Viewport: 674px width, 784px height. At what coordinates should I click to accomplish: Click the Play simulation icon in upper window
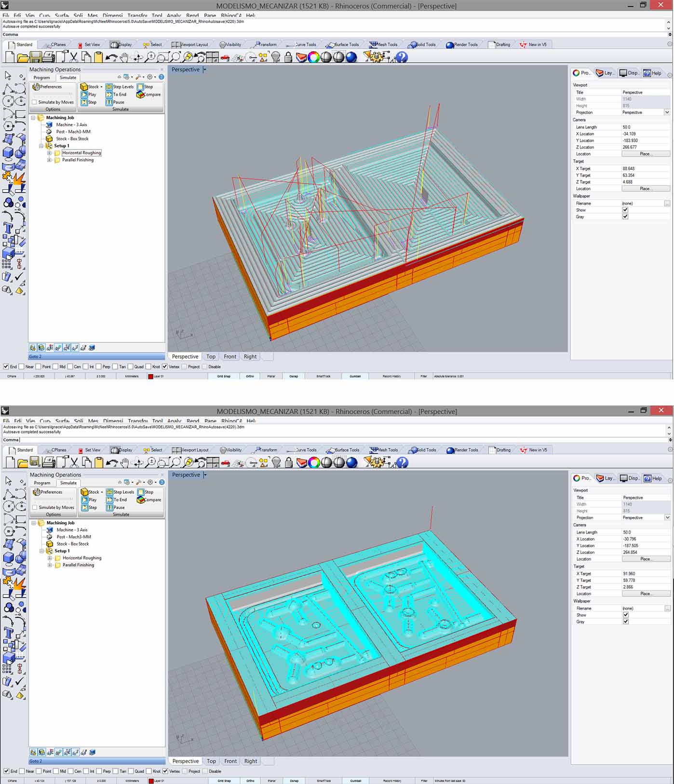[84, 95]
